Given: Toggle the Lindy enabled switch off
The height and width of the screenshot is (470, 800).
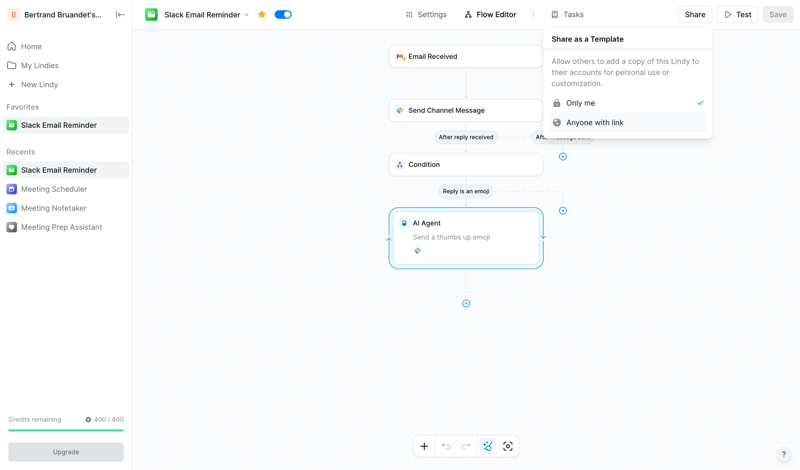Looking at the screenshot, I should tap(283, 14).
